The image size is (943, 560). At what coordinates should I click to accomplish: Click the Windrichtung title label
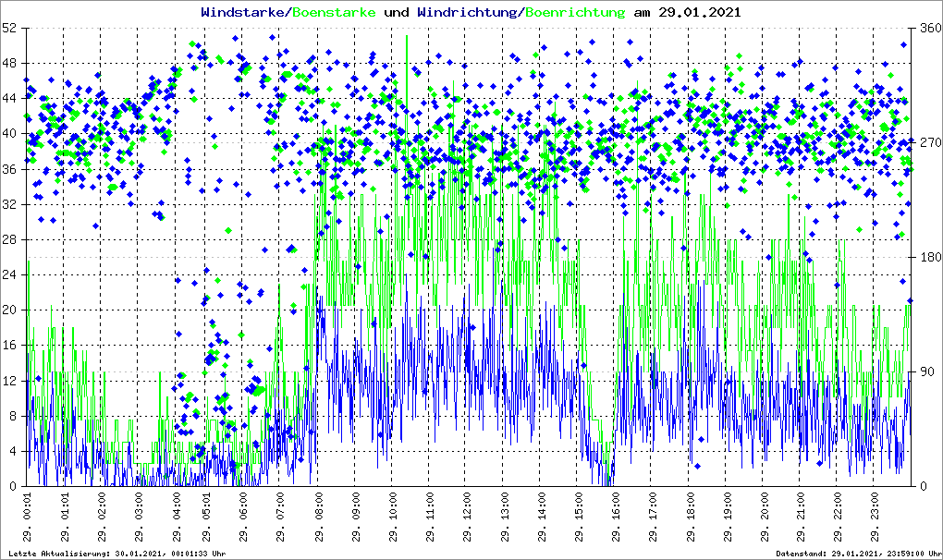coord(467,12)
